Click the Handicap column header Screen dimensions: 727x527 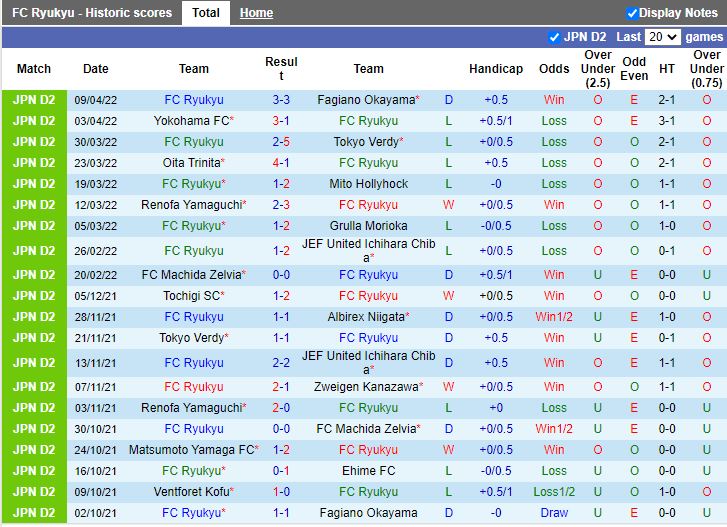click(496, 69)
